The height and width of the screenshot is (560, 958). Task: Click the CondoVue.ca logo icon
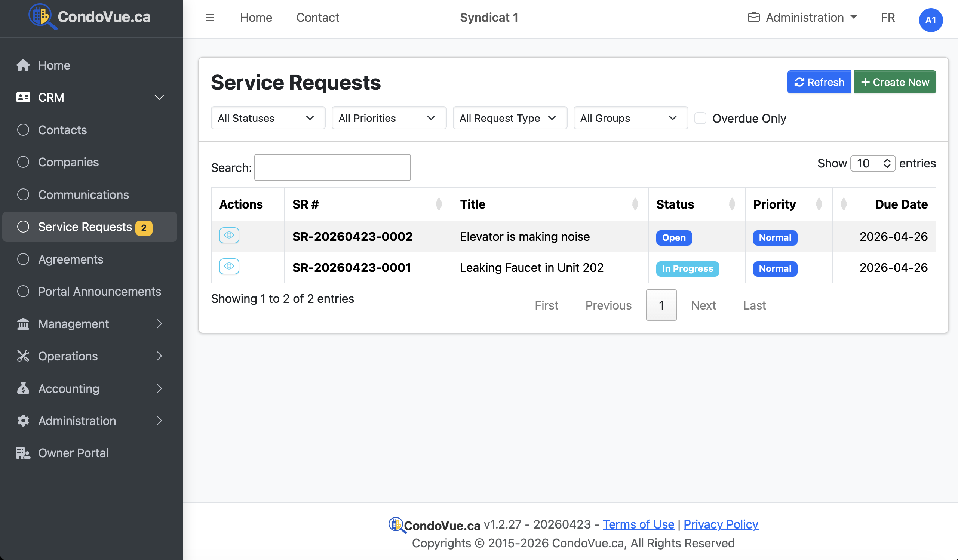pyautogui.click(x=42, y=16)
